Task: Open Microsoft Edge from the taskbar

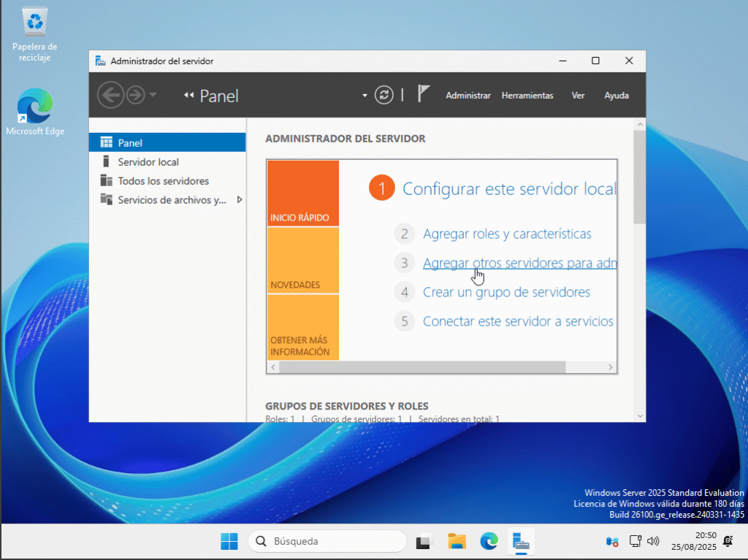Action: click(x=489, y=542)
